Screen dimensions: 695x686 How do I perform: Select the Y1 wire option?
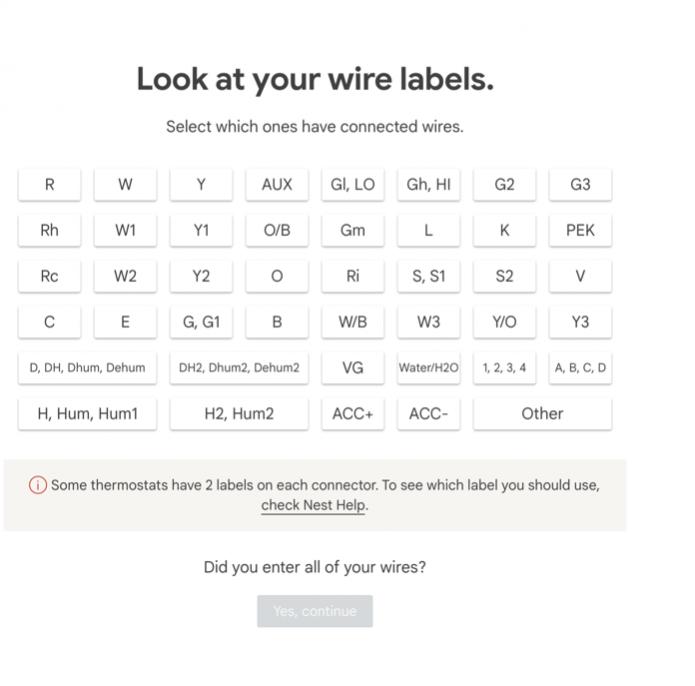click(x=201, y=230)
